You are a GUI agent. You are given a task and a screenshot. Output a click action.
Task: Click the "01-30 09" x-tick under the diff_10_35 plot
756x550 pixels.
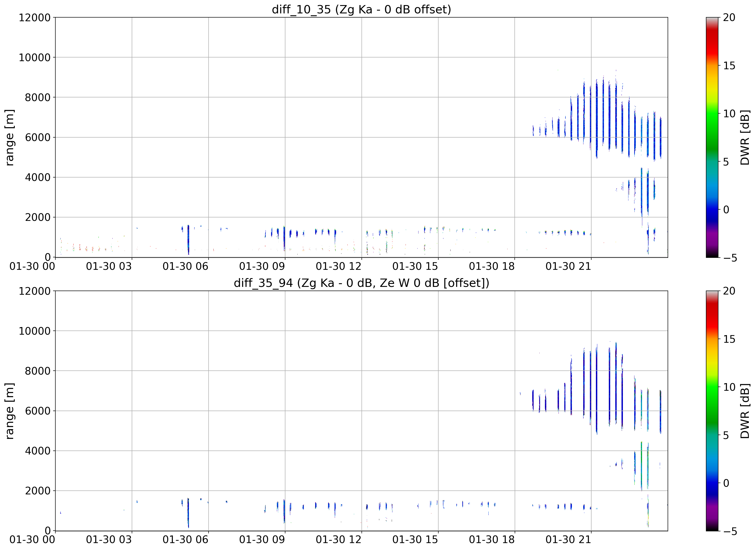pyautogui.click(x=262, y=266)
